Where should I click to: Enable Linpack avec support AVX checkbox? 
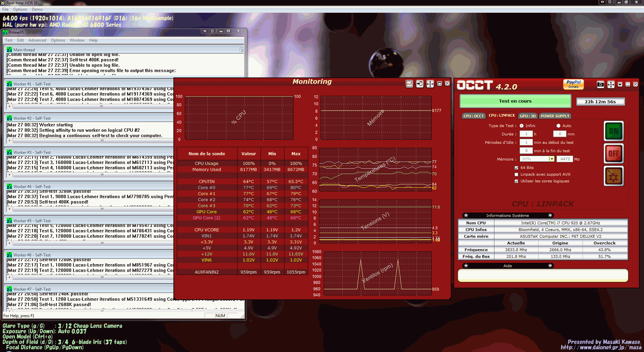pyautogui.click(x=517, y=174)
